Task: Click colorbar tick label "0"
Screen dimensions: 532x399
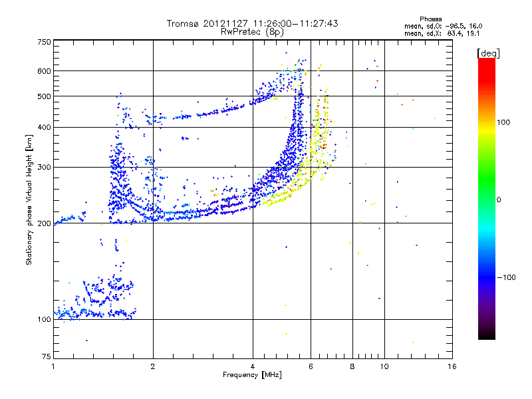Action: click(499, 199)
